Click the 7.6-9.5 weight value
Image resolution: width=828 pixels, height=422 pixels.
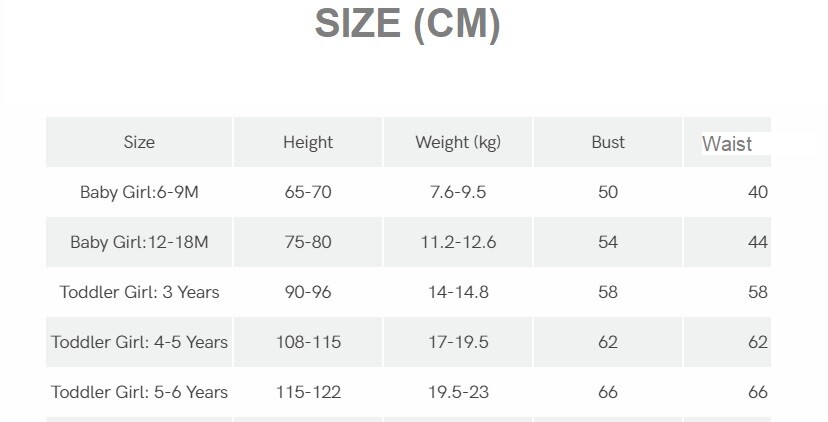click(x=458, y=192)
